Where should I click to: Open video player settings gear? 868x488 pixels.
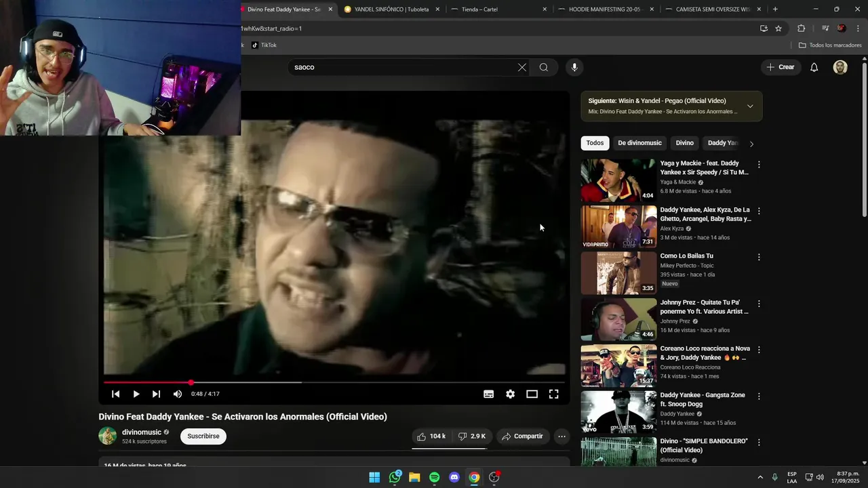[510, 394]
